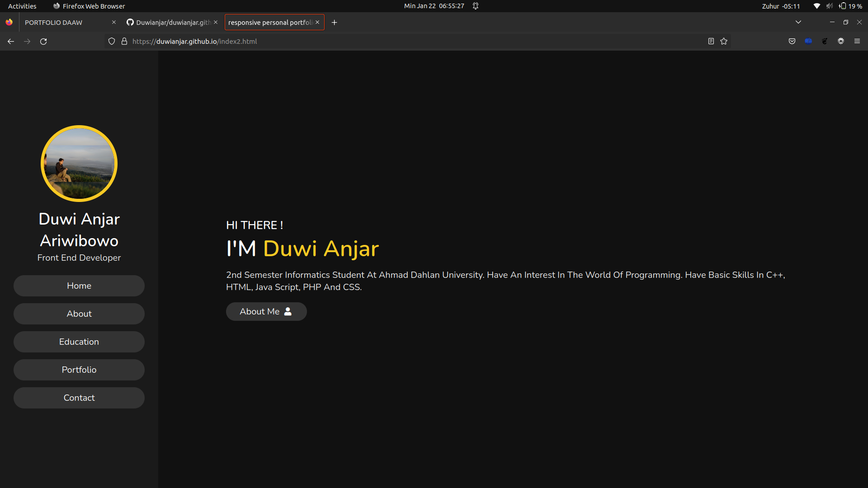Image resolution: width=868 pixels, height=488 pixels.
Task: Reload the current page
Action: [43, 41]
